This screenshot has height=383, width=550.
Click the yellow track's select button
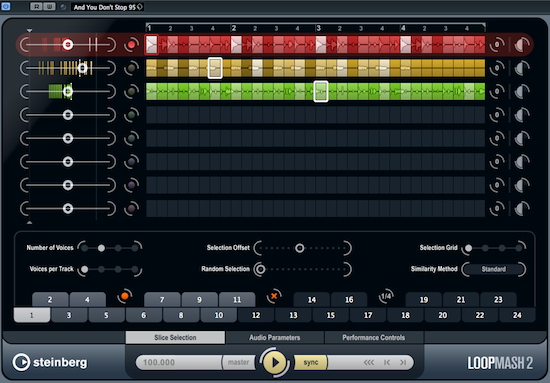click(x=131, y=68)
